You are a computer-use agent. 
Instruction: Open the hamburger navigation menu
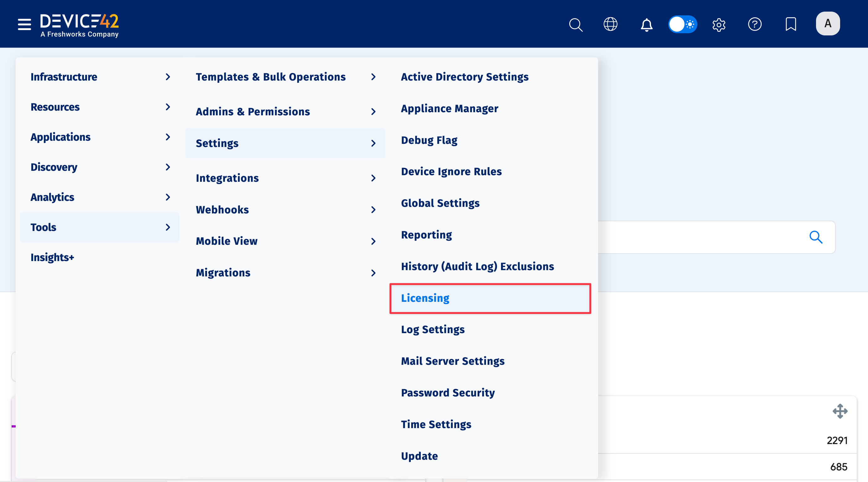pyautogui.click(x=24, y=24)
